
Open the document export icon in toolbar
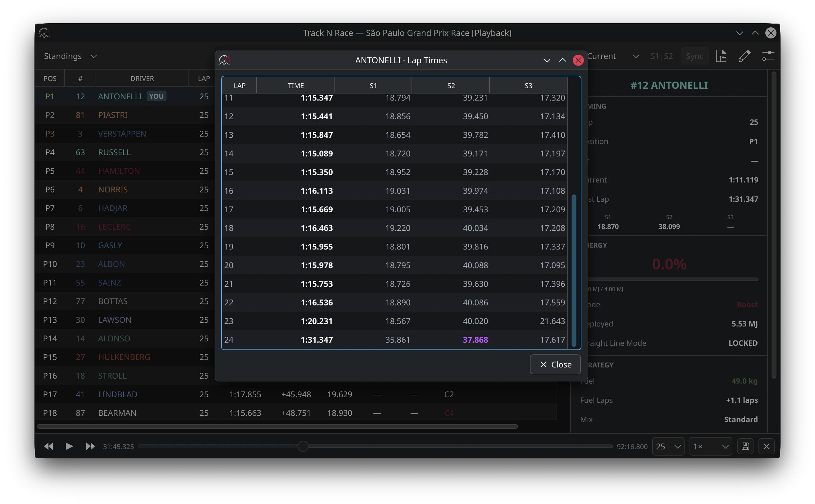pyautogui.click(x=721, y=56)
